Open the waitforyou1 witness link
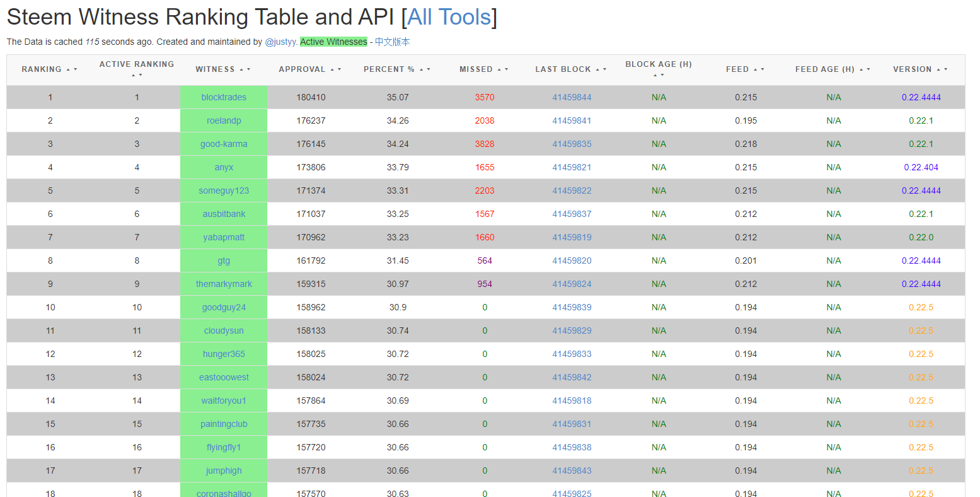The height and width of the screenshot is (497, 980). 224,401
